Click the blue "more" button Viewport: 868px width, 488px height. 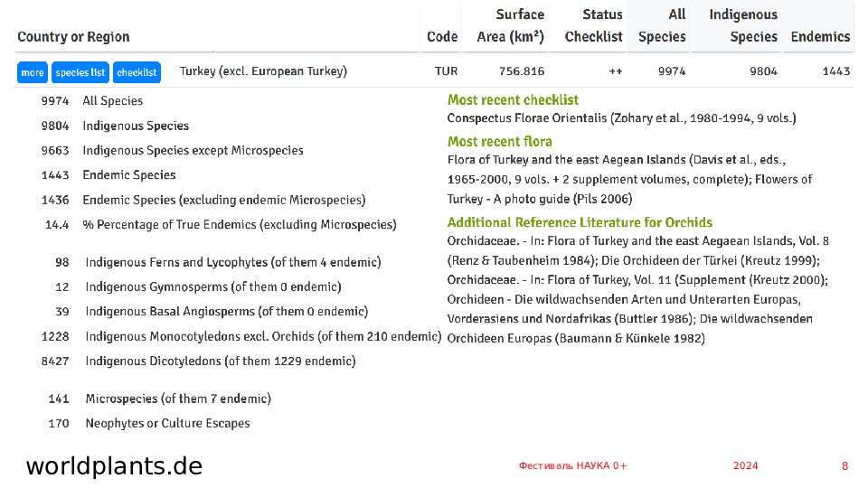pos(33,72)
